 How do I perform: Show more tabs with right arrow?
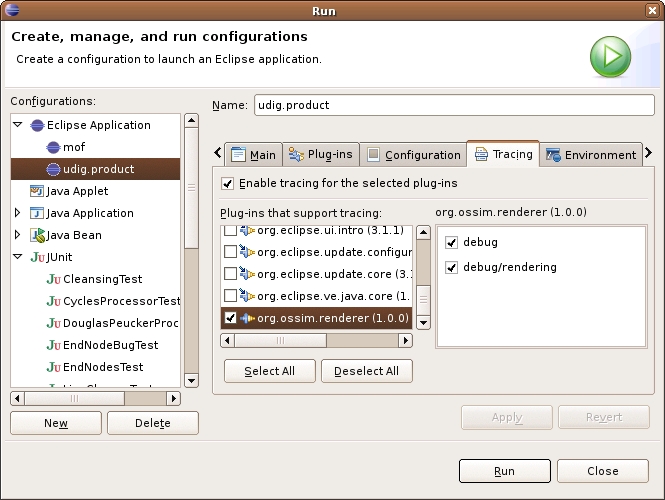pyautogui.click(x=648, y=152)
